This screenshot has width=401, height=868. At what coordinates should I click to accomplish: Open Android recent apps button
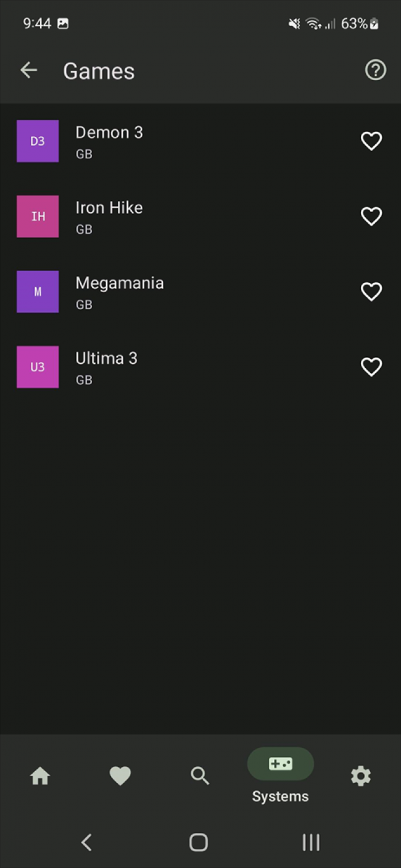point(310,842)
